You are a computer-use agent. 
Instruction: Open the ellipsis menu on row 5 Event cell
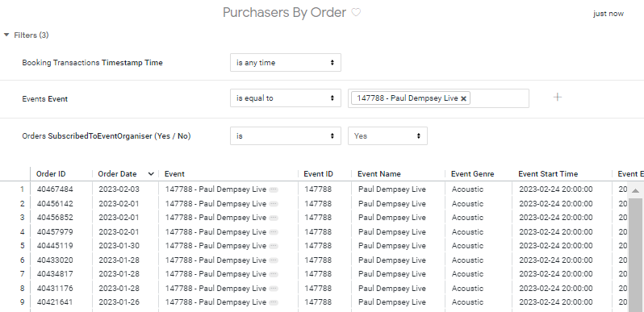pyautogui.click(x=274, y=246)
